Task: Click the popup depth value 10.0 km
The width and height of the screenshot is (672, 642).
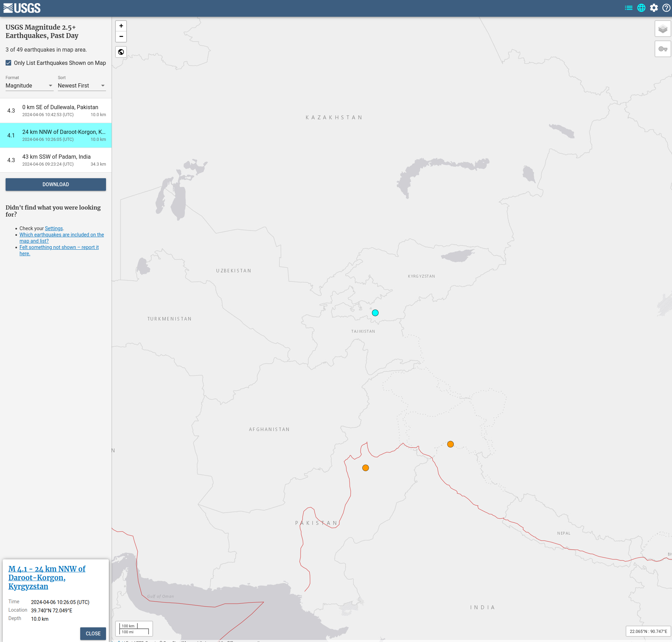Action: tap(40, 619)
